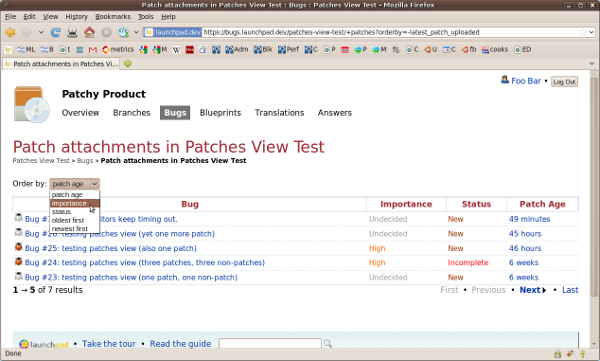600x361 pixels.
Task: Click the Patchy Product logo image
Action: coord(32,105)
